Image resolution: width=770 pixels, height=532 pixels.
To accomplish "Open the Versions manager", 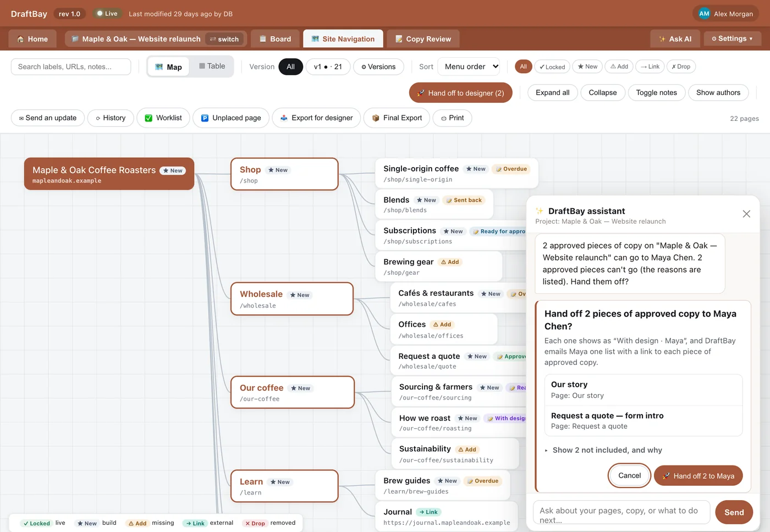I will coord(378,66).
